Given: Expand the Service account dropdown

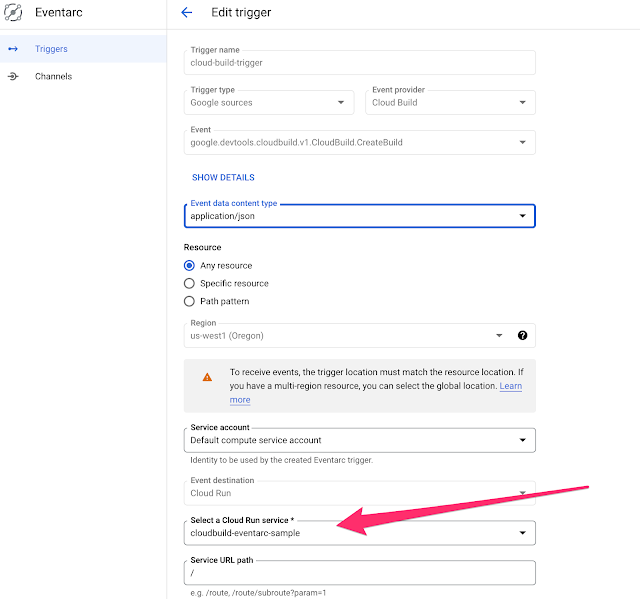Looking at the screenshot, I should point(360,440).
